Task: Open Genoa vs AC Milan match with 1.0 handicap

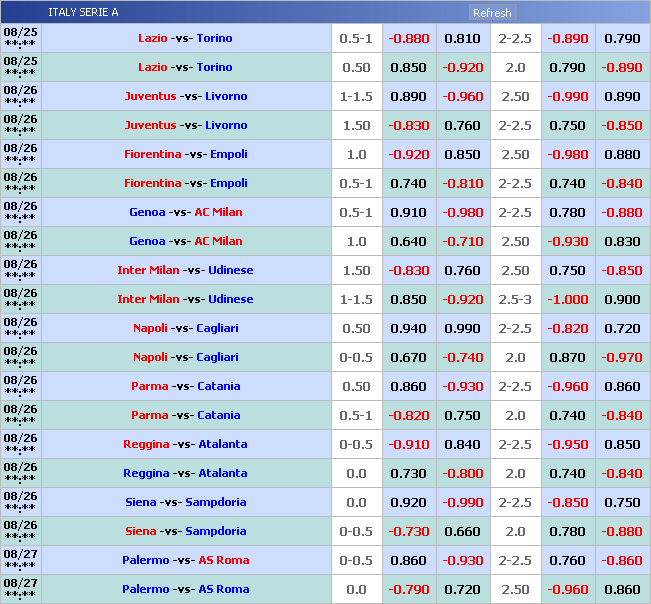Action: [x=185, y=241]
